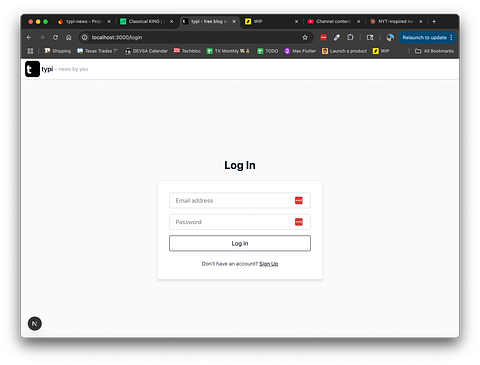Click the typi logo in the header
Viewport: 480px width, 365px height.
point(32,69)
